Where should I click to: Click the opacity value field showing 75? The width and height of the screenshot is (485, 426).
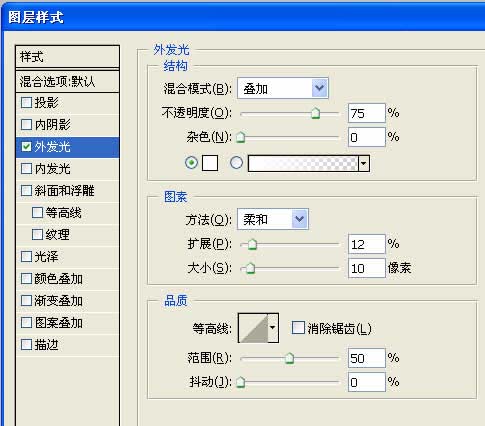(367, 113)
